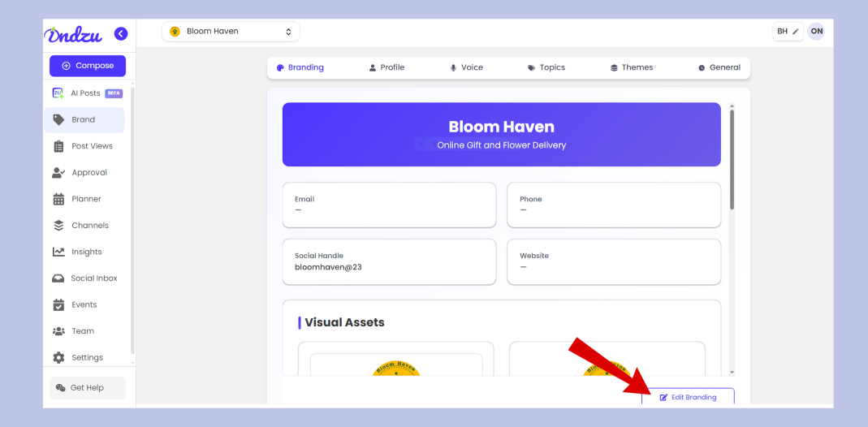Open the Approval section icon

(x=58, y=173)
